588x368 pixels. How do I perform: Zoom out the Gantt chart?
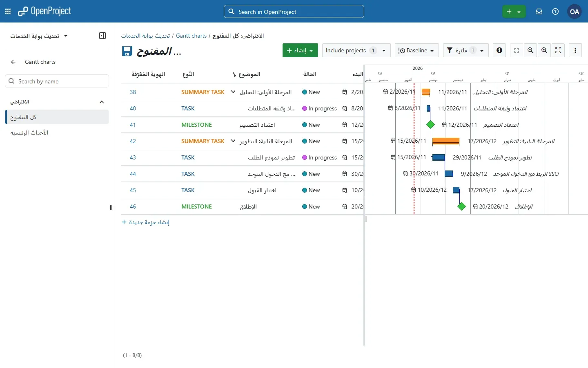point(531,50)
